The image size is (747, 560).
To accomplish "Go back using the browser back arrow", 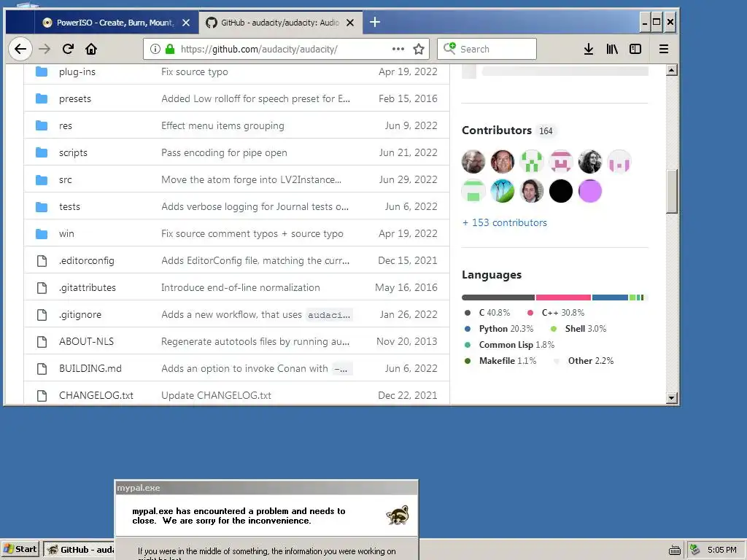I will (20, 49).
